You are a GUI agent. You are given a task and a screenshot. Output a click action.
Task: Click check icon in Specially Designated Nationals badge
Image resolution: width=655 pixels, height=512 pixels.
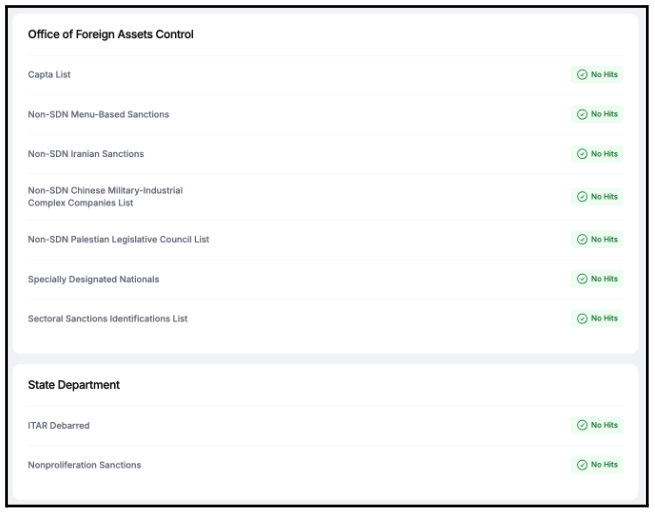tap(582, 279)
